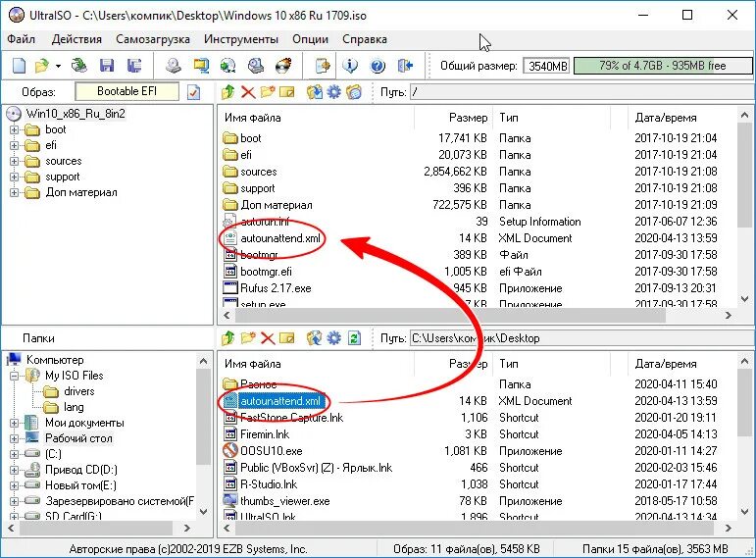Click the Make CD/DVD image icon
Viewport: 756px width, 558px height.
174,66
